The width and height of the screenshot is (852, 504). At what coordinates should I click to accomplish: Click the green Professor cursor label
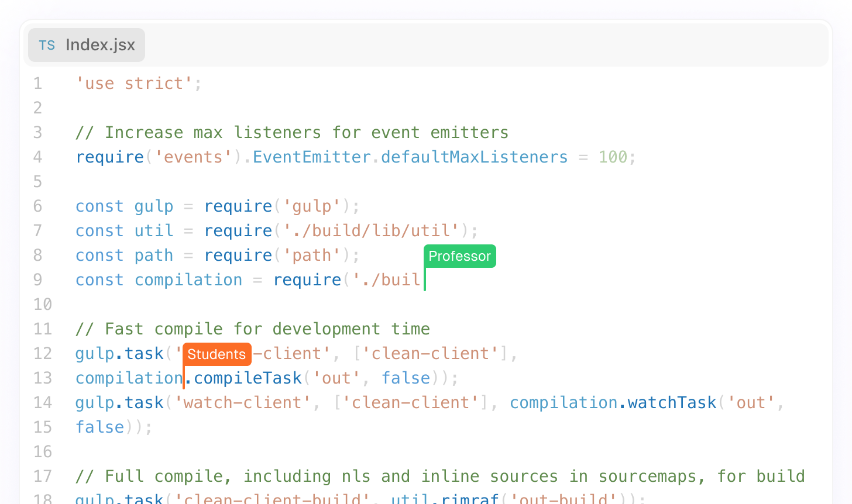459,256
